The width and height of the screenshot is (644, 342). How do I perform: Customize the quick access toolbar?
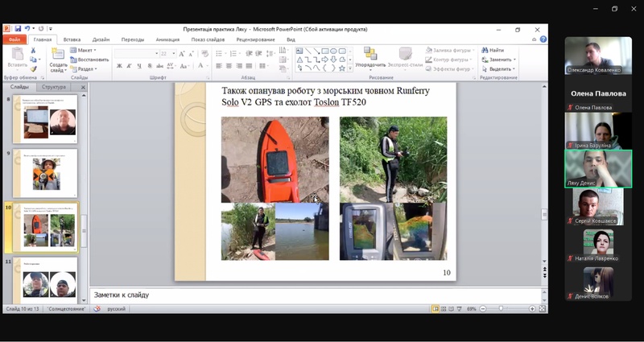pos(51,29)
